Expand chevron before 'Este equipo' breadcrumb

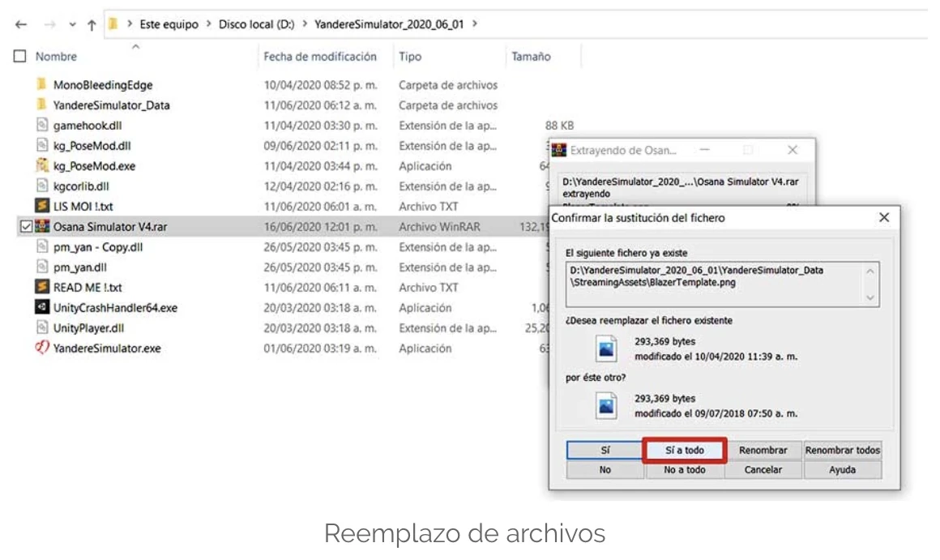coord(129,24)
